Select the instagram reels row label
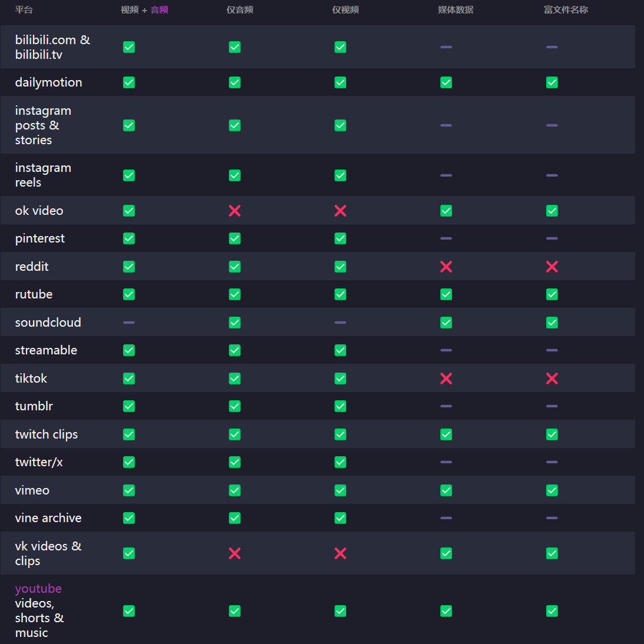This screenshot has height=644, width=644. 43,175
